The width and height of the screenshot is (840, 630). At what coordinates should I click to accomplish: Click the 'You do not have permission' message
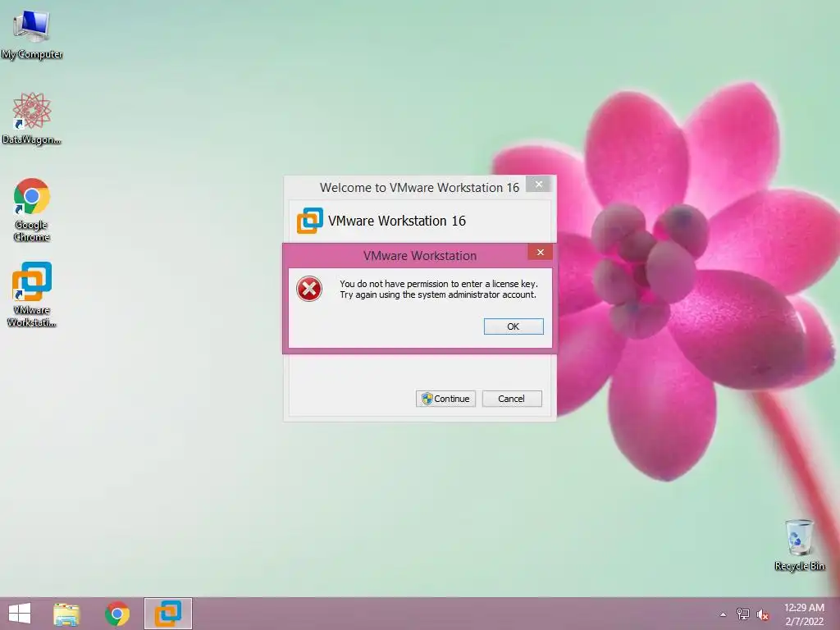point(438,290)
